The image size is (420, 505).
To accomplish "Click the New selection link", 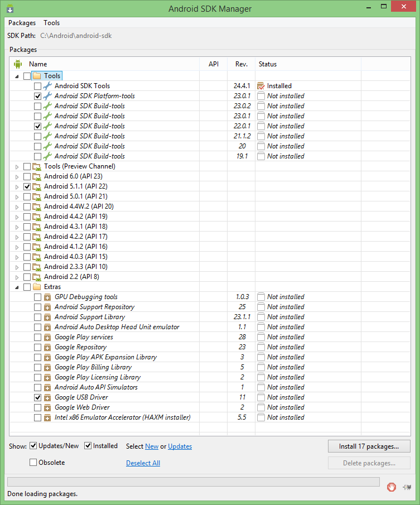I will (152, 446).
